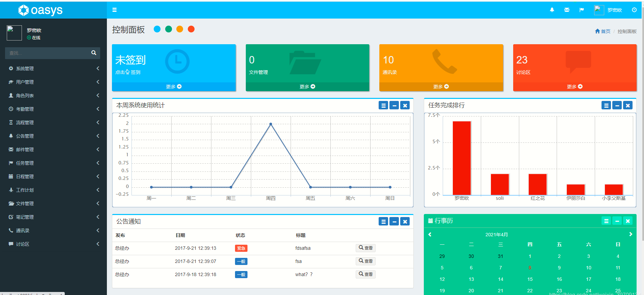Select day 15 in the calendar

point(530,279)
